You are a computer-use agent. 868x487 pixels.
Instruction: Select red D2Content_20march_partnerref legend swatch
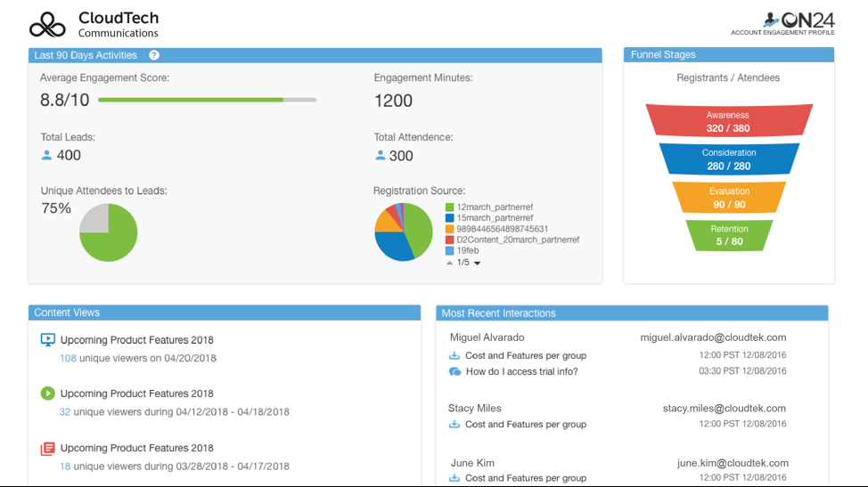pyautogui.click(x=449, y=239)
